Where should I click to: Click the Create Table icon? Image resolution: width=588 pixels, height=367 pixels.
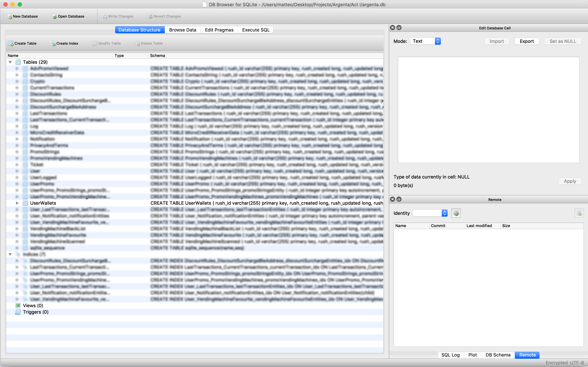(11, 43)
